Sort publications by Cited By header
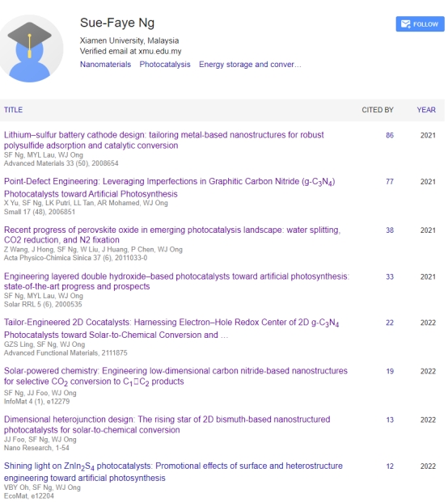Screen dimensions: 448x502 (x=378, y=110)
